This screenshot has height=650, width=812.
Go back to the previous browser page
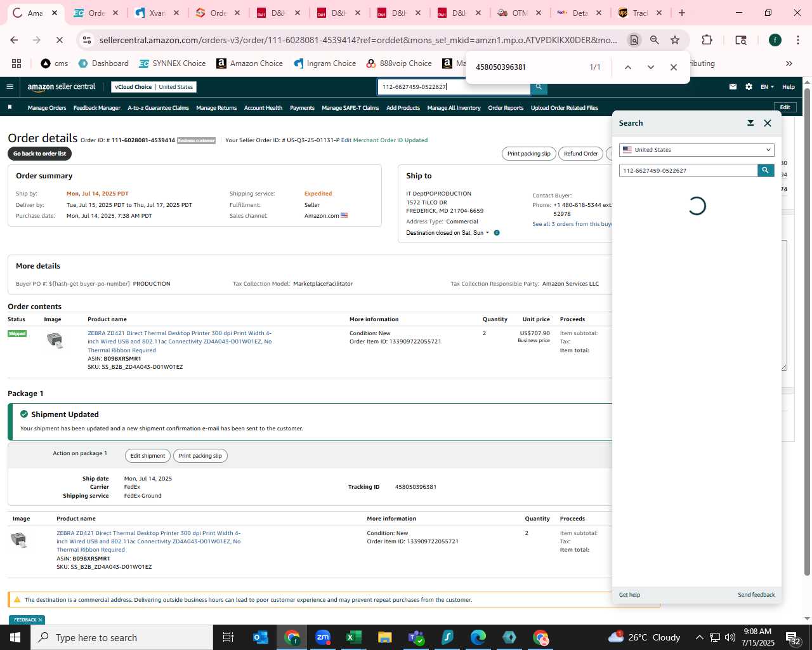click(14, 40)
